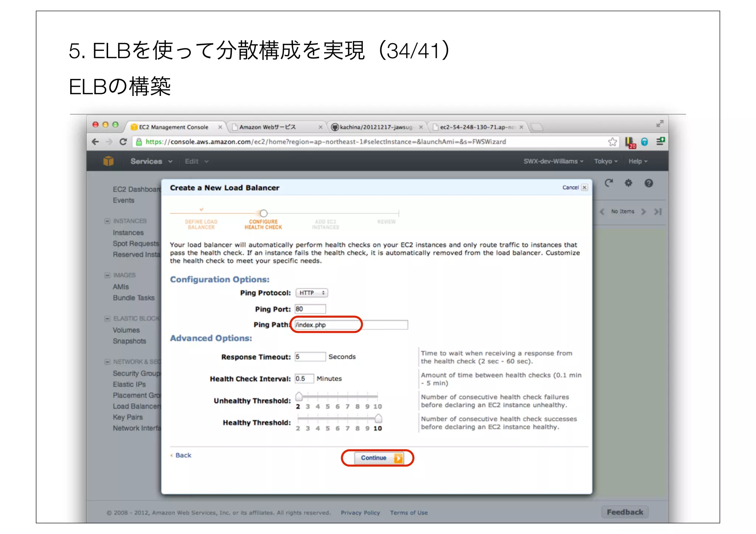This screenshot has height=534, width=756.
Task: Collapse the IMAGES sidebar section
Action: pyautogui.click(x=107, y=275)
